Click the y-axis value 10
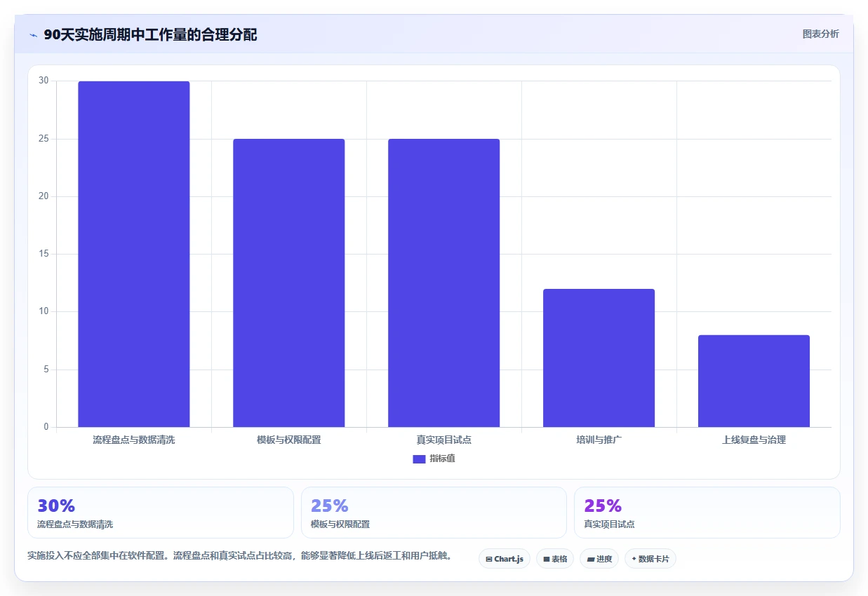Screen dimensions: 868x596 click(44, 311)
